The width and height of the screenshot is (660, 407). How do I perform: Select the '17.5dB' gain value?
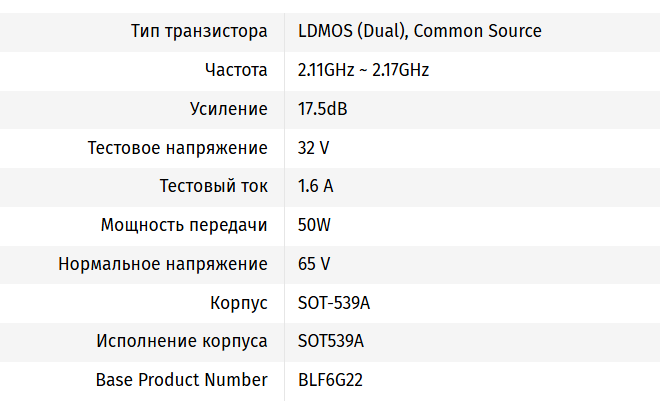pyautogui.click(x=322, y=109)
